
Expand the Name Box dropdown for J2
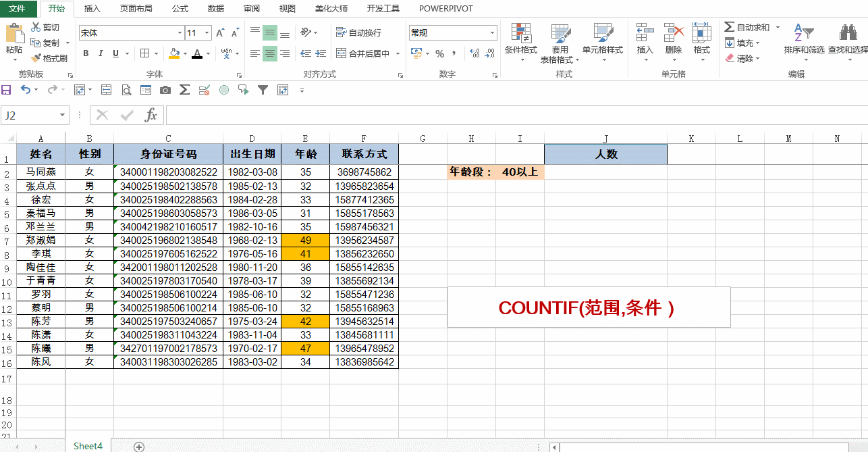tap(63, 116)
